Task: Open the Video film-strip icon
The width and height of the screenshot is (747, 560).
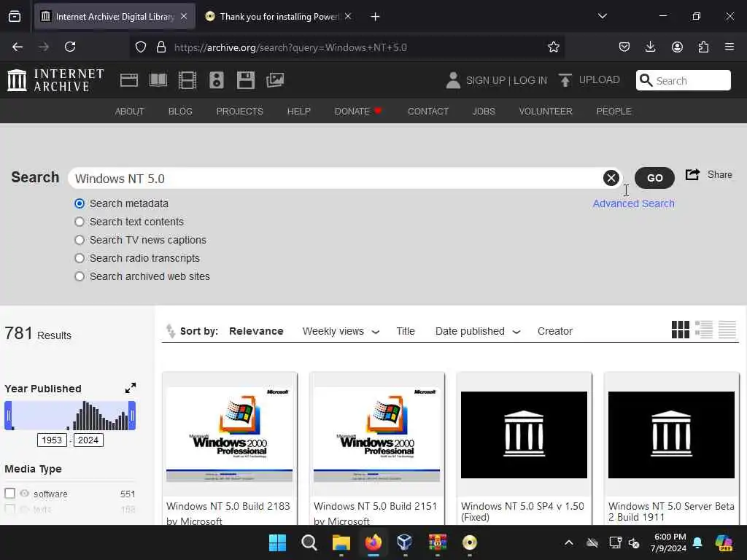Action: click(187, 80)
